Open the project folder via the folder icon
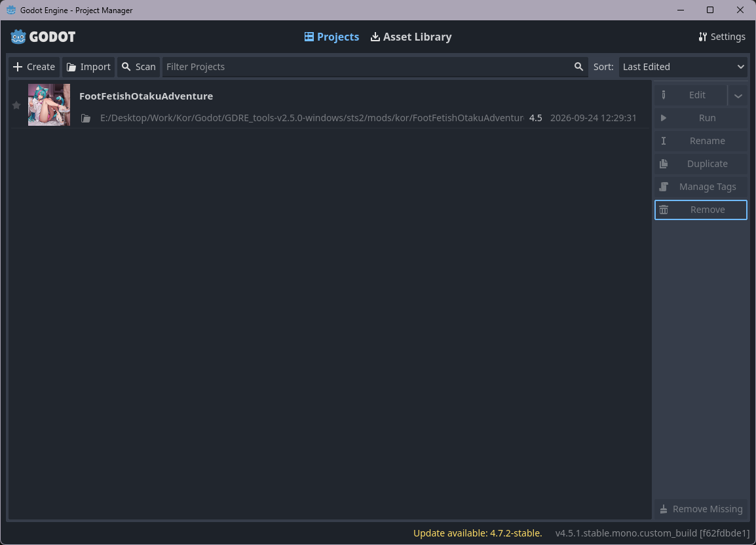 click(x=86, y=118)
